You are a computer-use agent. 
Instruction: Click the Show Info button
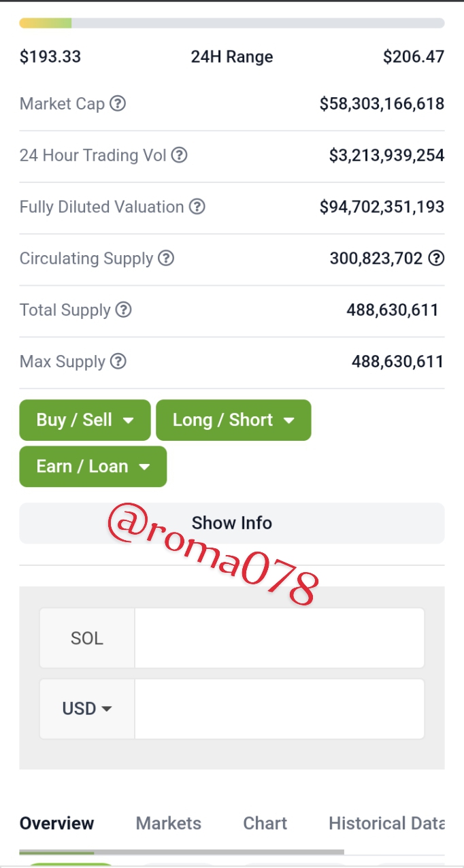coord(232,523)
